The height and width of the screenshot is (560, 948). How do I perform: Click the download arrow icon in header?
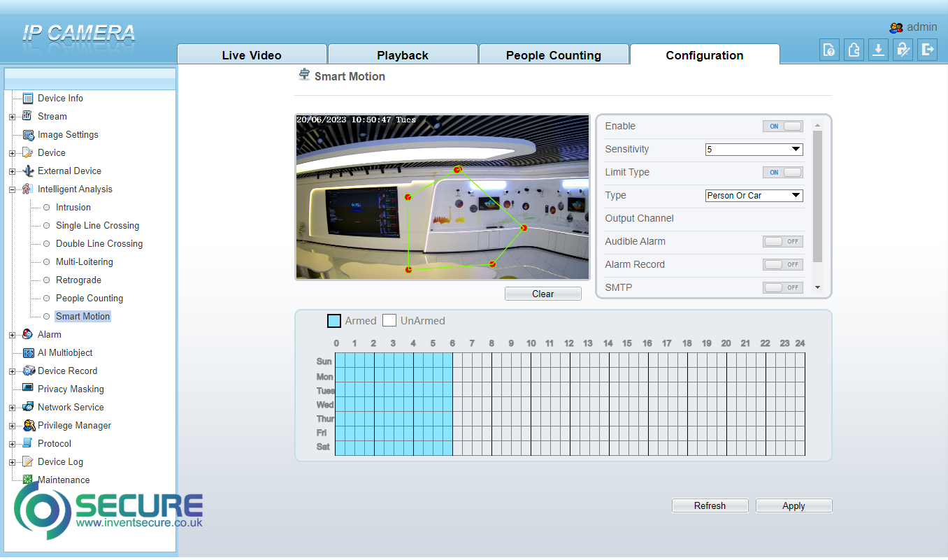tap(878, 50)
